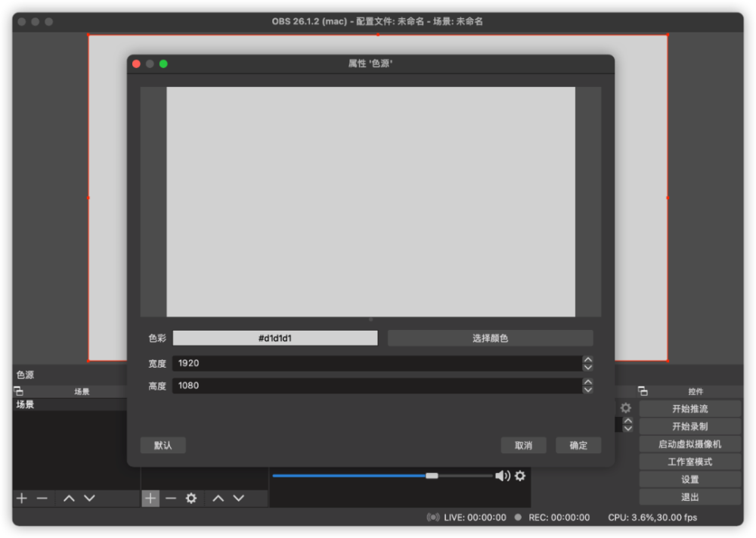
Task: Pop out the 场景 dock panel icon
Action: tap(19, 391)
